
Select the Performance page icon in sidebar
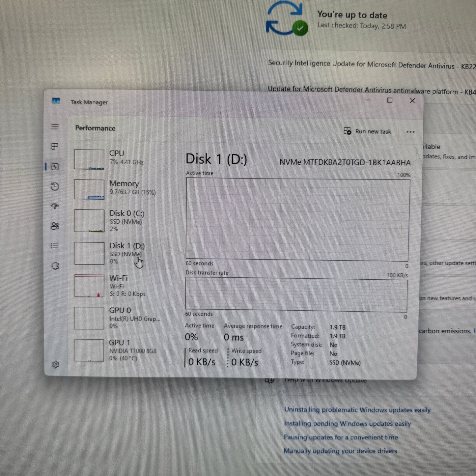55,167
